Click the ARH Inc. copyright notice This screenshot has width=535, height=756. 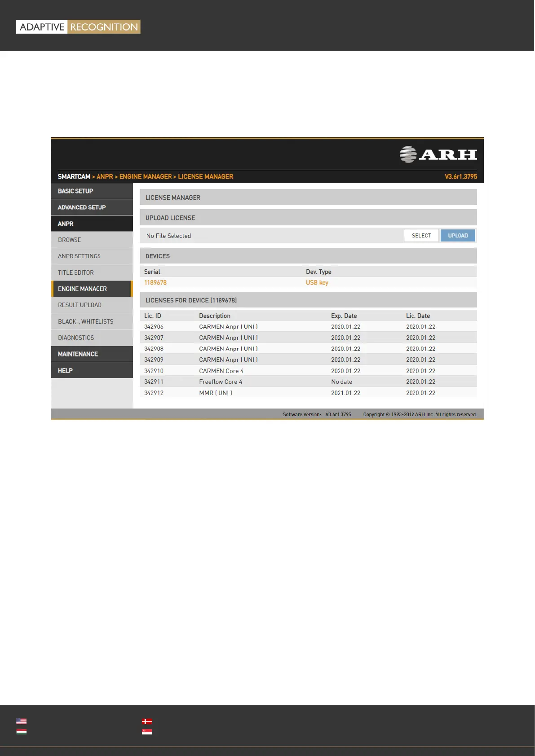420,414
